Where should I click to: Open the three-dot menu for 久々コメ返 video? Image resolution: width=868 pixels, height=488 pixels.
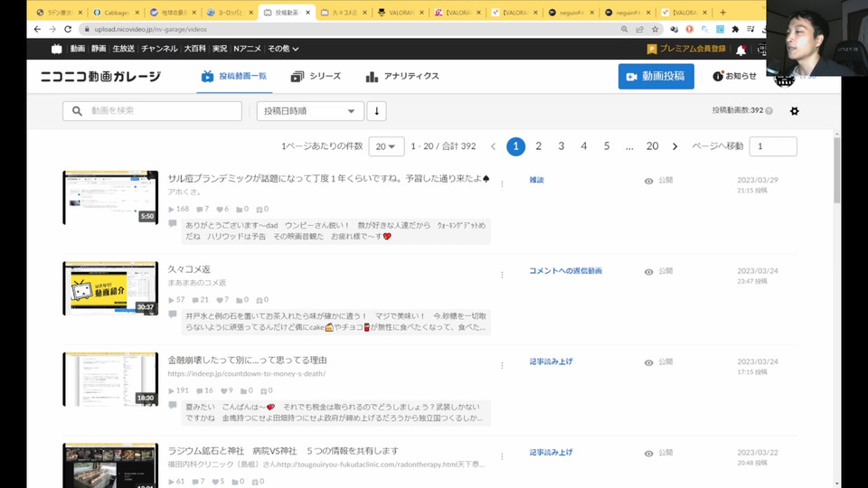click(502, 275)
